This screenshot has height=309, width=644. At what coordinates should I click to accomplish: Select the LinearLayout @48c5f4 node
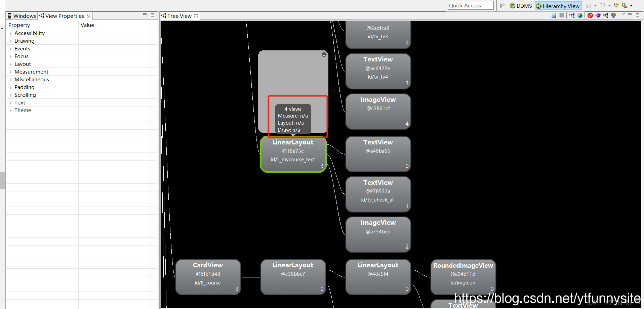click(x=378, y=277)
